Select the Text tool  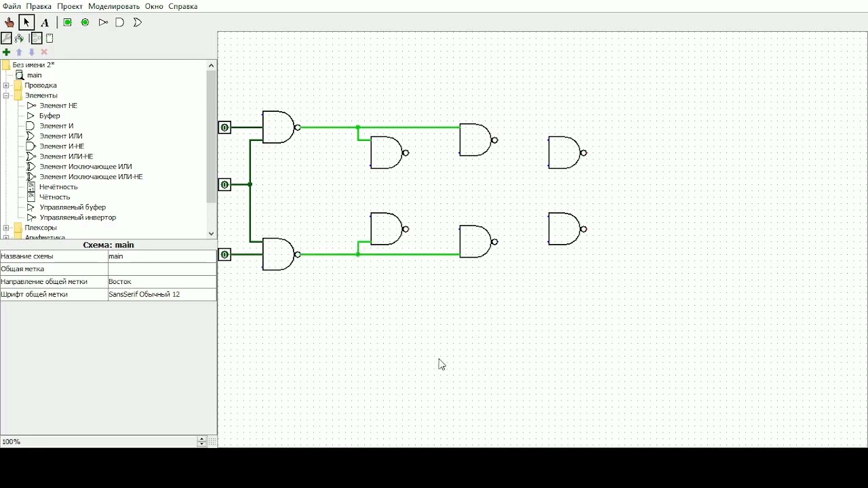pos(45,22)
